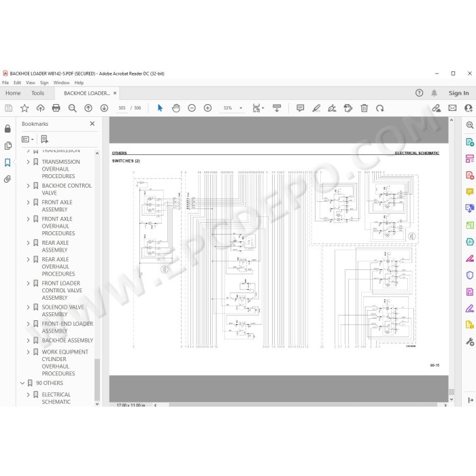Click the upload to cloud icon
The width and height of the screenshot is (476, 476).
(40, 108)
